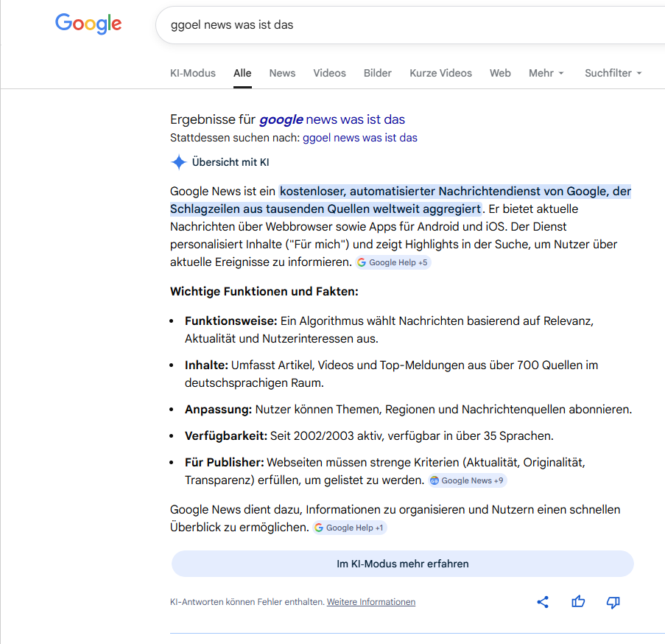Switch to the KI-Modus tab
This screenshot has width=665, height=644.
click(193, 73)
